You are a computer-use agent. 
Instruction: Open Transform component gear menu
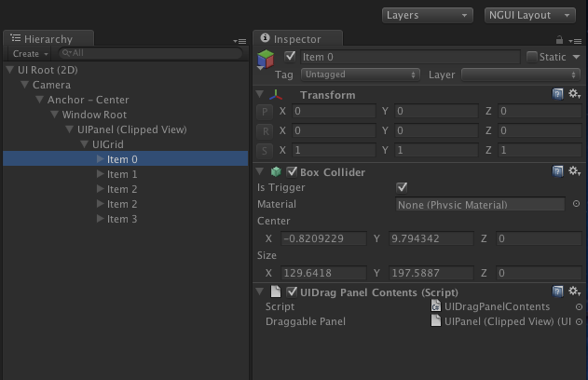[x=574, y=94]
